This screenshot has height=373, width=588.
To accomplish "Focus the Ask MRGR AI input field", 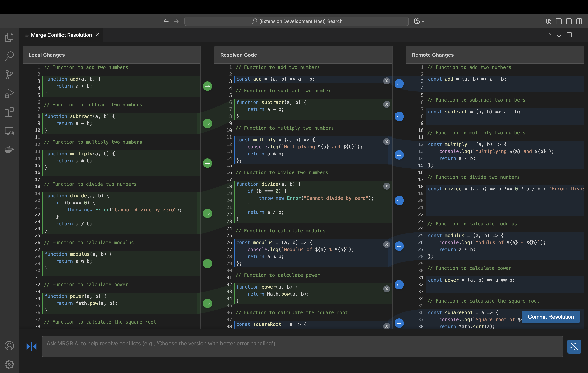I will pyautogui.click(x=302, y=346).
